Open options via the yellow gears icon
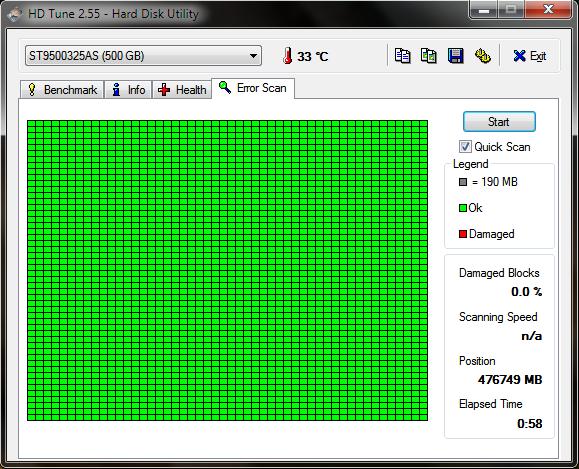579x469 pixels. tap(482, 56)
